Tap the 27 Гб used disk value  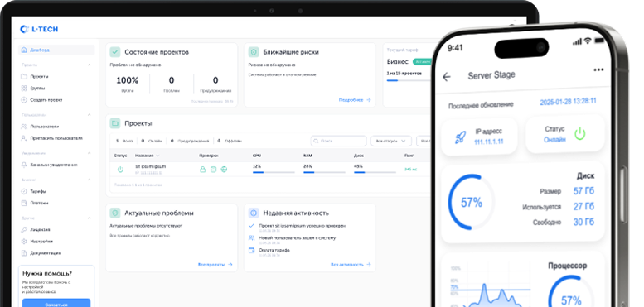tap(583, 206)
